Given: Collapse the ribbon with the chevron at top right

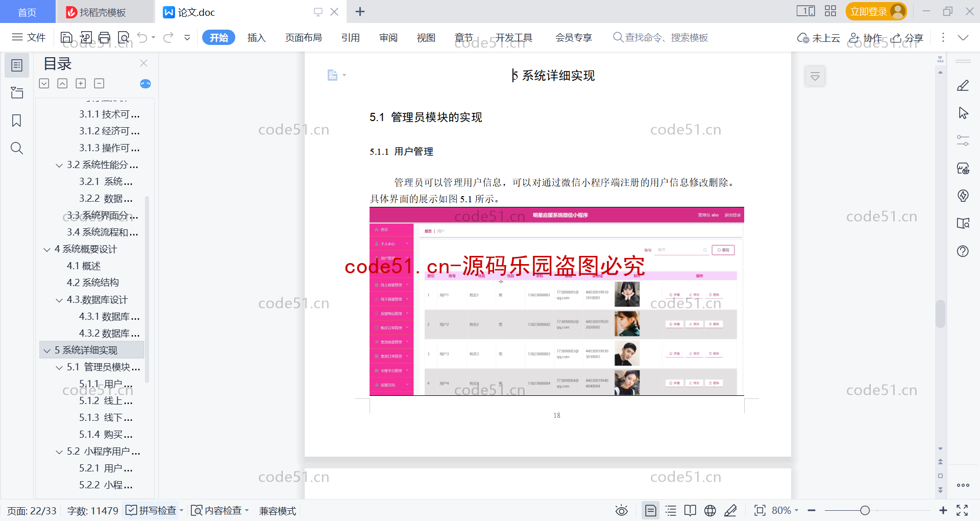Looking at the screenshot, I should click(x=963, y=38).
